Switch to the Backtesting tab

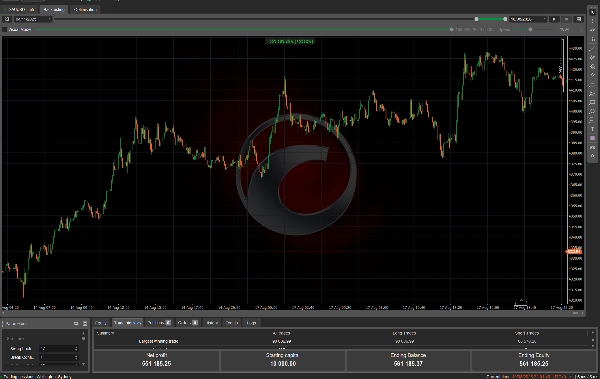[x=53, y=9]
